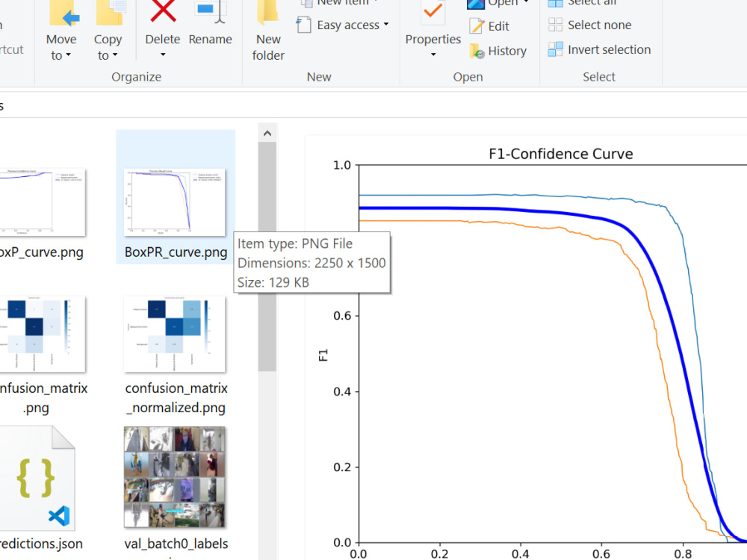Open Properties with the checkmark icon
The width and height of the screenshot is (747, 560).
[433, 13]
